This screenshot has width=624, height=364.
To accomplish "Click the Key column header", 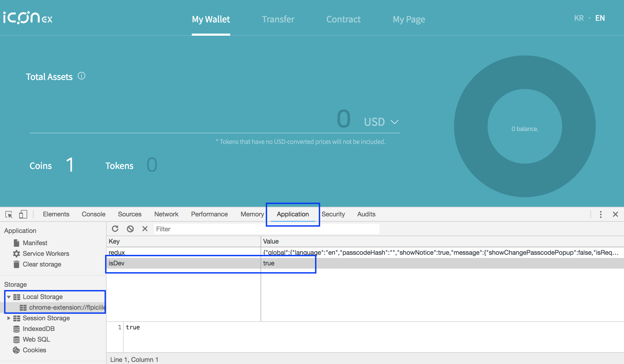I will click(x=184, y=241).
